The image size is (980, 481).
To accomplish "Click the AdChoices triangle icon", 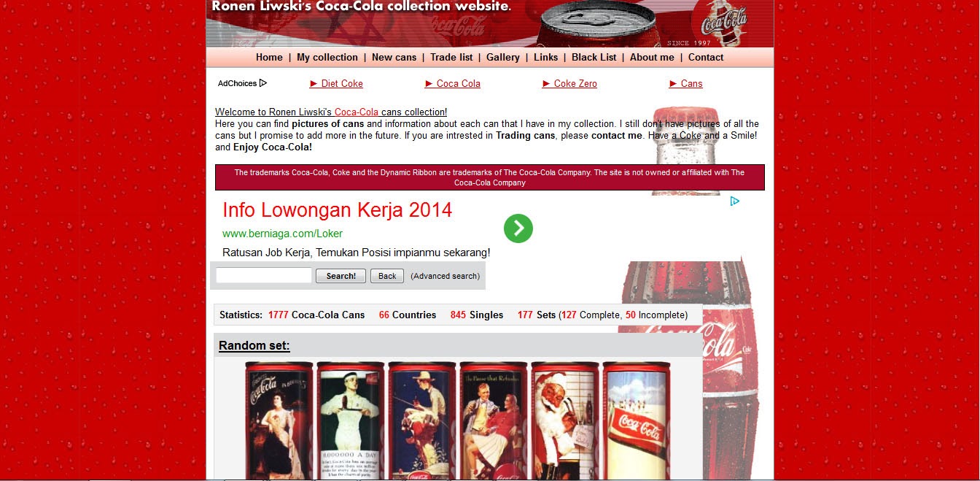I will tap(263, 83).
